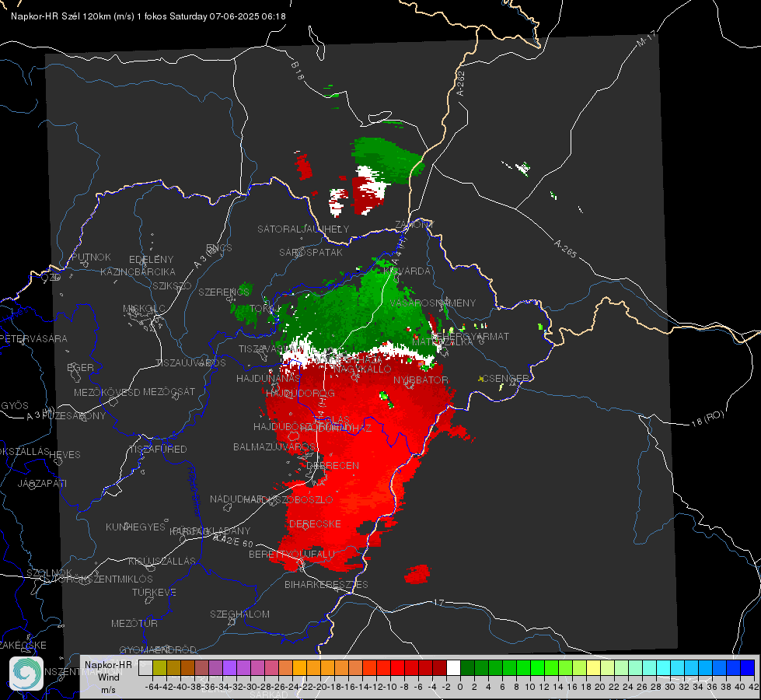Click the NAGYKÁLLÓ label
Screen dimensions: 761x700
click(x=362, y=369)
